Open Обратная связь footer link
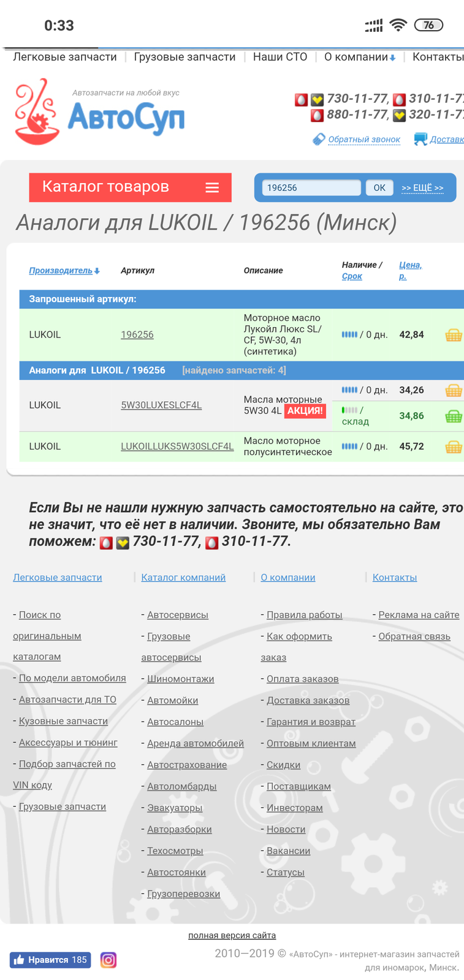Screen dimensions: 464x980 click(414, 636)
